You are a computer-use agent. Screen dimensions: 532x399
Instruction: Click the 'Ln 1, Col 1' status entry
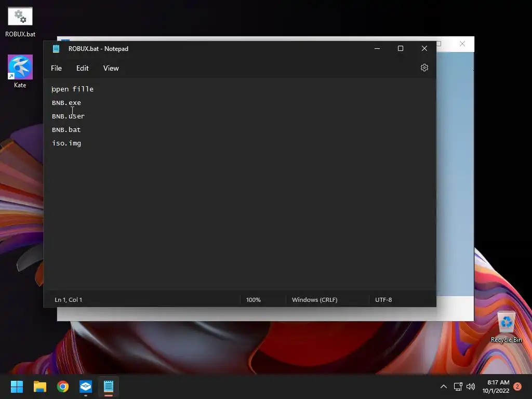click(68, 300)
